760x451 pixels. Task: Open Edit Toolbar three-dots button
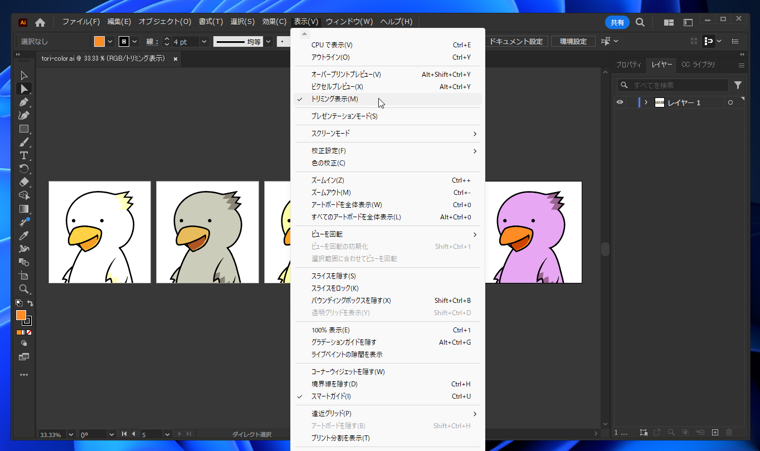24,375
